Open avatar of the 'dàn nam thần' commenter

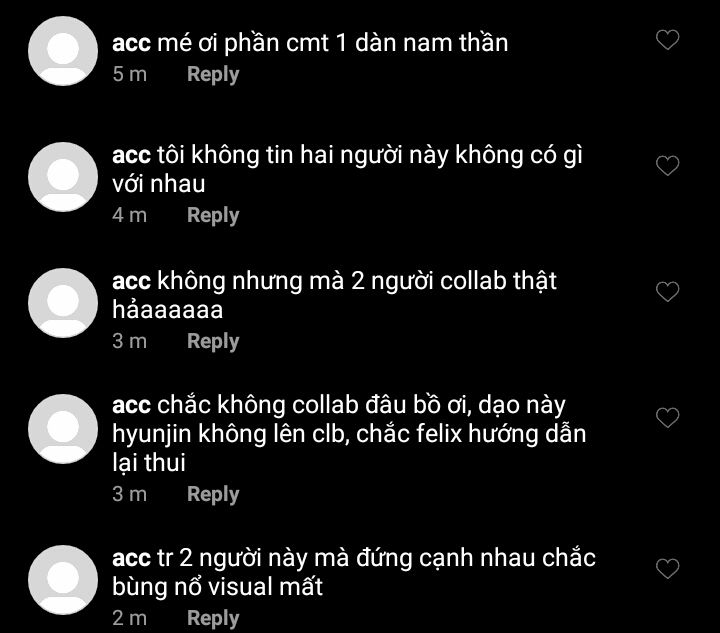coord(63,51)
